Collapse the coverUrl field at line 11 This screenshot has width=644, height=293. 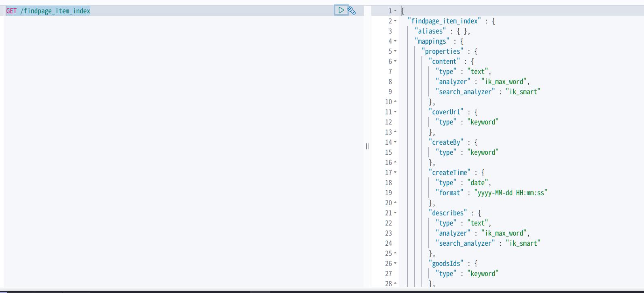pos(395,112)
